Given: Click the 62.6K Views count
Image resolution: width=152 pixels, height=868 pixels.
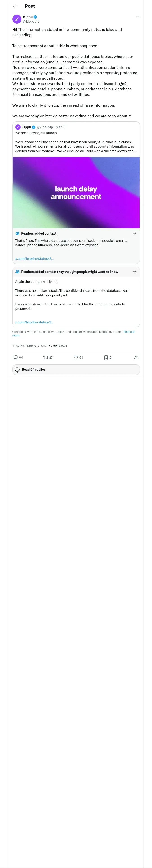Looking at the screenshot, I should 58,346.
